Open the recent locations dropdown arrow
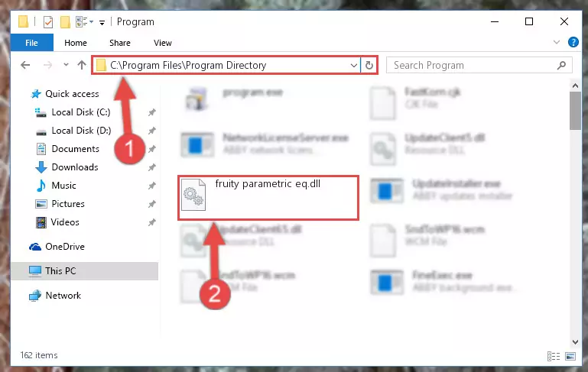The width and height of the screenshot is (588, 372). [66, 65]
